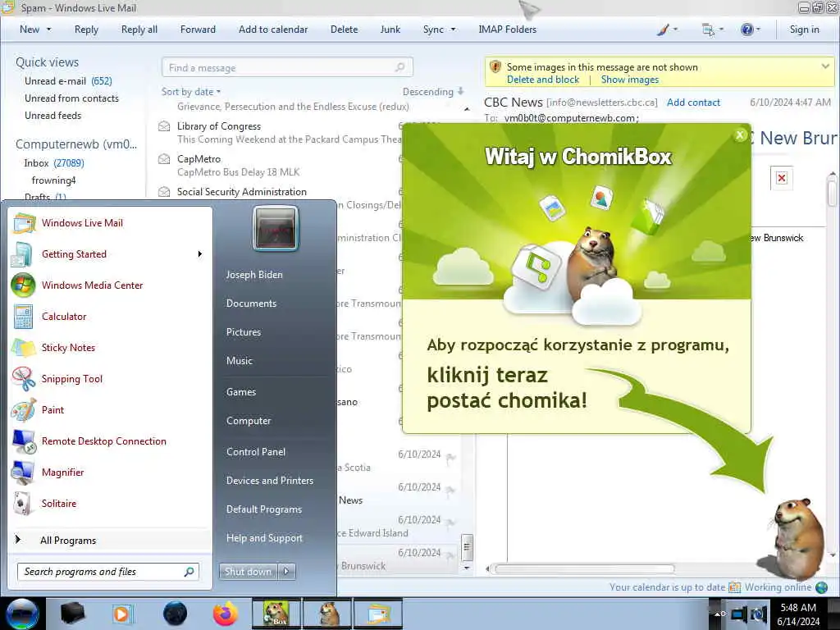Switch to Windows Live Mail taskbar button
Screen dimensions: 840x630
[x=378, y=614]
